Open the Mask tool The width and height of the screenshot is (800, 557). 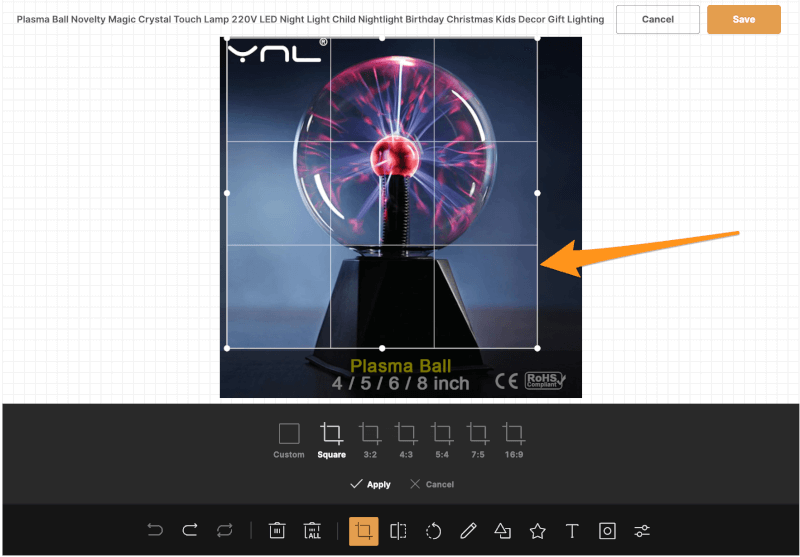pyautogui.click(x=607, y=531)
